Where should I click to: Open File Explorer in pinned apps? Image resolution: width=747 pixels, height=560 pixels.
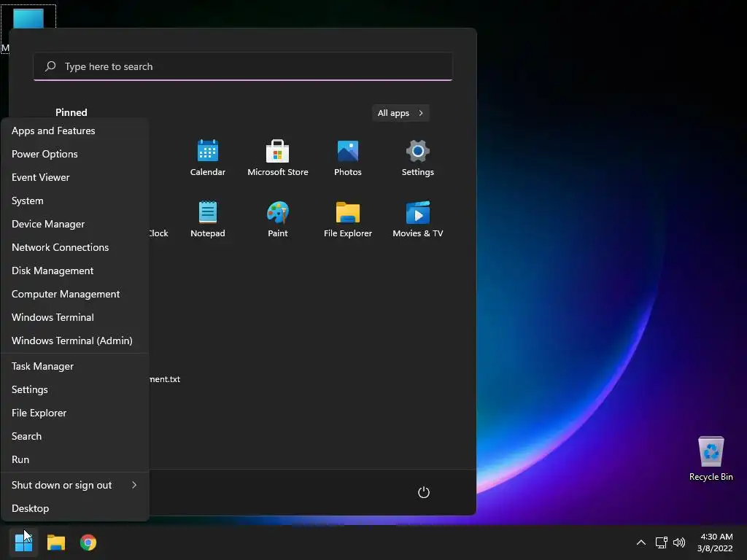click(348, 212)
